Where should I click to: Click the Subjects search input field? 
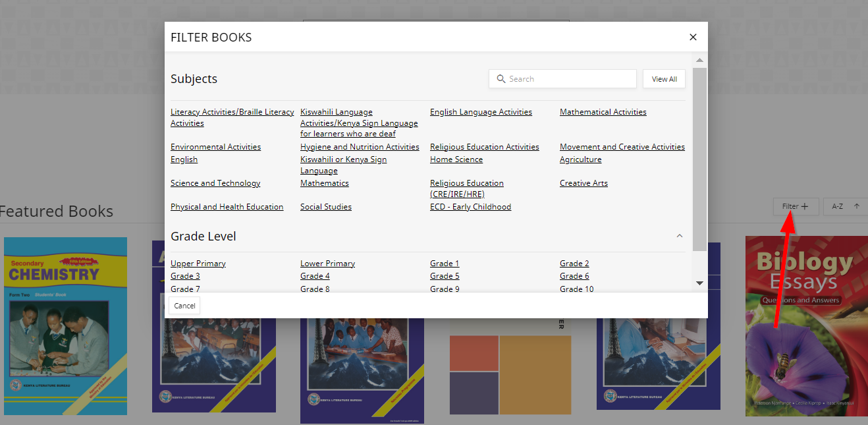coord(562,79)
